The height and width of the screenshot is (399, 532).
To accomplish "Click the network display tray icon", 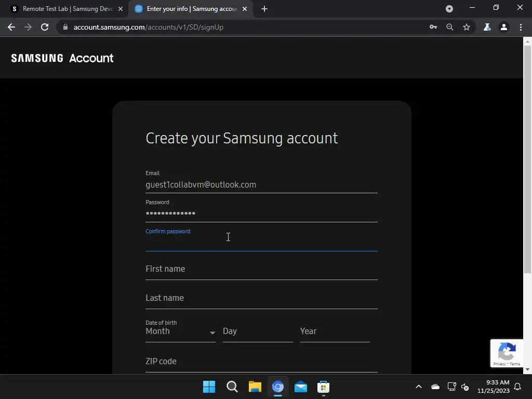I will click(x=451, y=387).
